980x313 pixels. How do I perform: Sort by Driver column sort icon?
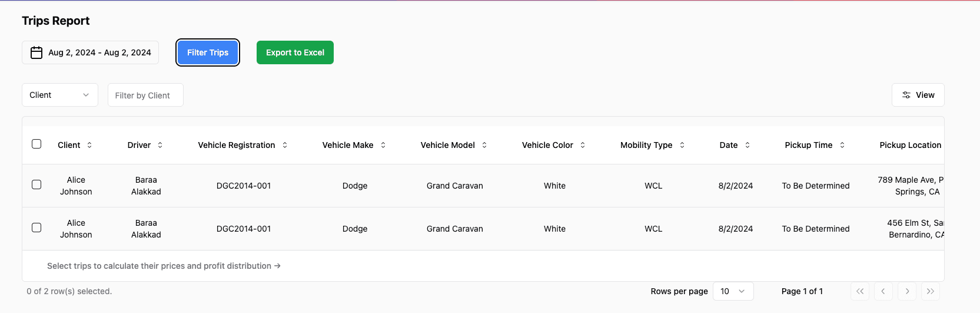pos(160,145)
